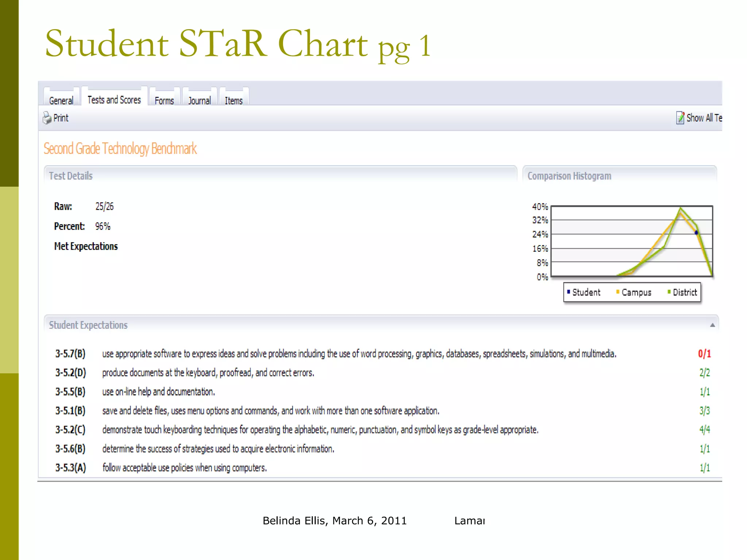The width and height of the screenshot is (747, 560).
Task: Select the 'determine the success of strategies' row
Action: coord(383,448)
